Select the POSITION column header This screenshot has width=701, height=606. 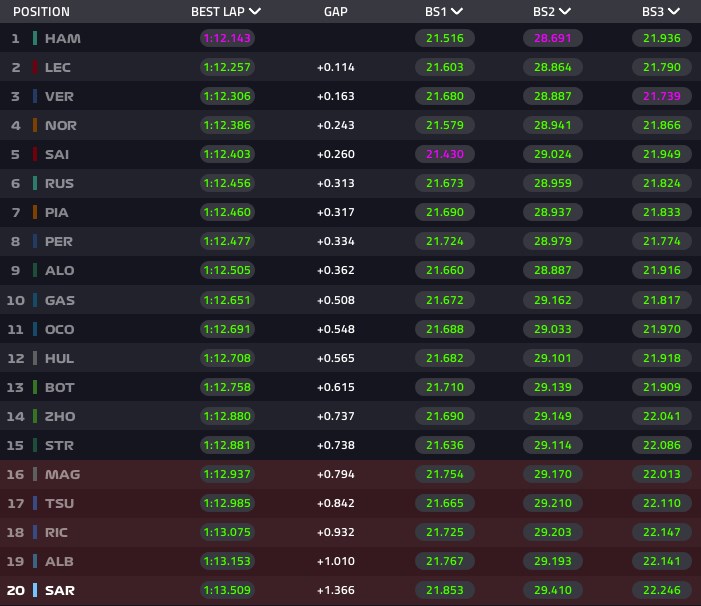[41, 12]
